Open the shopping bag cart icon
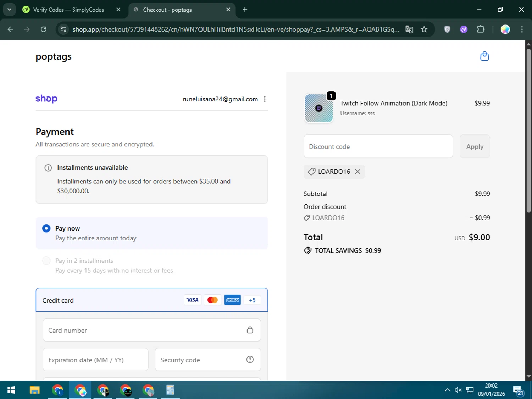The height and width of the screenshot is (399, 532). coord(484,56)
